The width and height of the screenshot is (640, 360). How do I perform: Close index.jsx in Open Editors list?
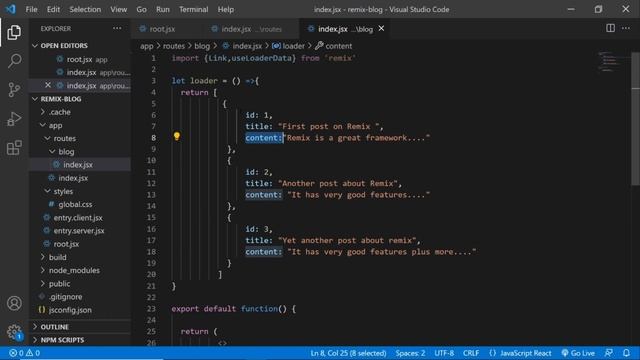click(x=48, y=85)
